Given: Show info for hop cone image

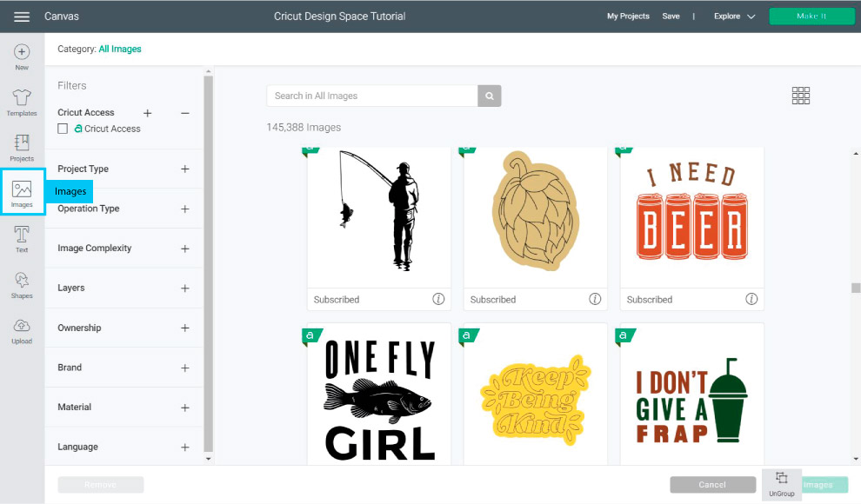Looking at the screenshot, I should (595, 299).
